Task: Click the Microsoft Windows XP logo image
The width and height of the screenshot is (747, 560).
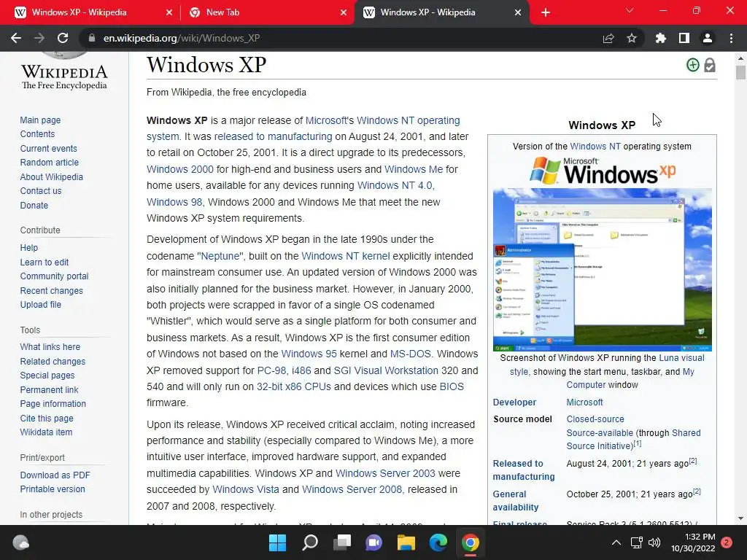Action: point(602,171)
